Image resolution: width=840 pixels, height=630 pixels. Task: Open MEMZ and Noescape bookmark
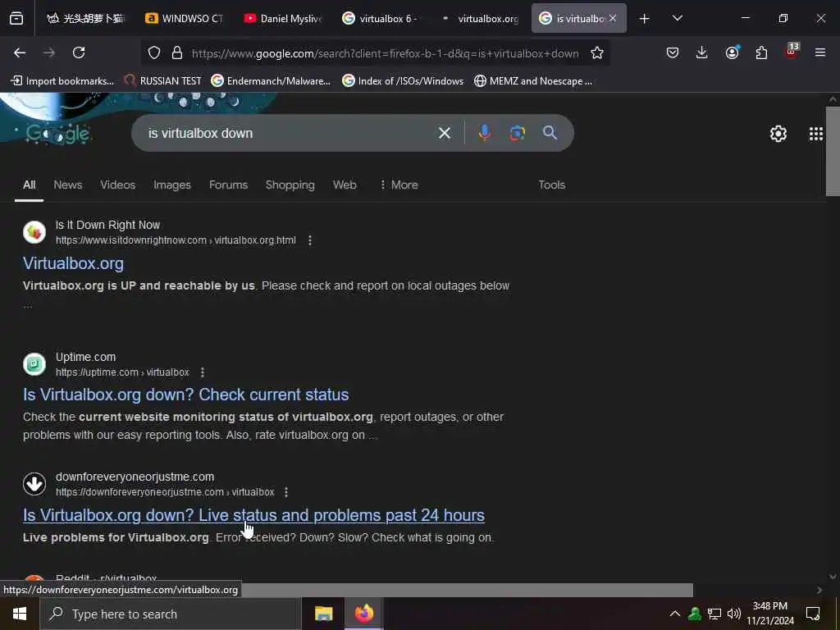point(533,81)
